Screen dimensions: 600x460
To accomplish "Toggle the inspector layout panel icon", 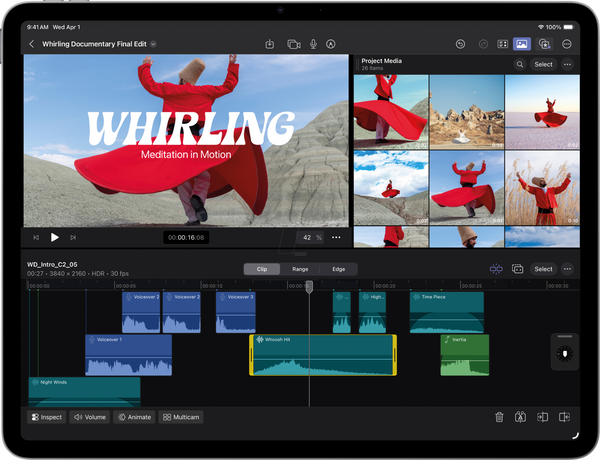I will coord(502,44).
